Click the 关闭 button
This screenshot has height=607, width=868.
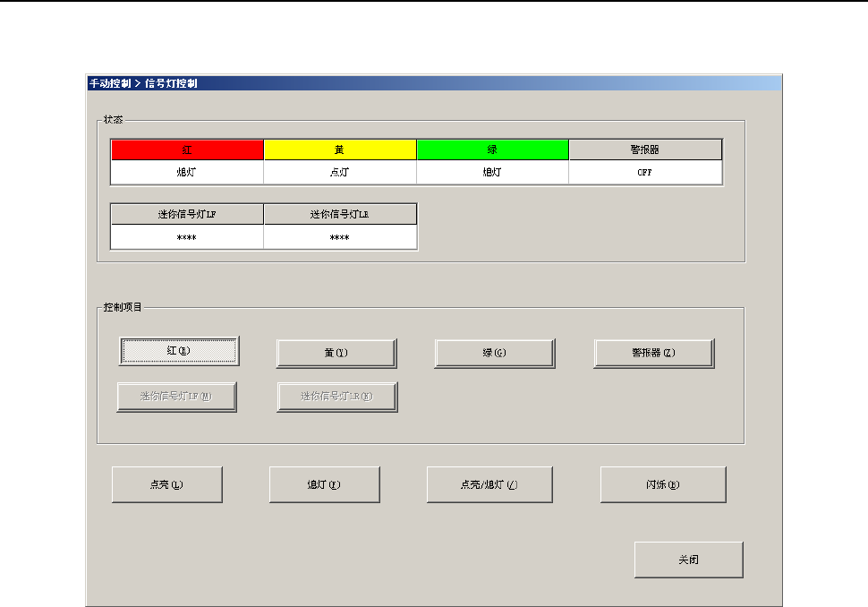point(689,560)
